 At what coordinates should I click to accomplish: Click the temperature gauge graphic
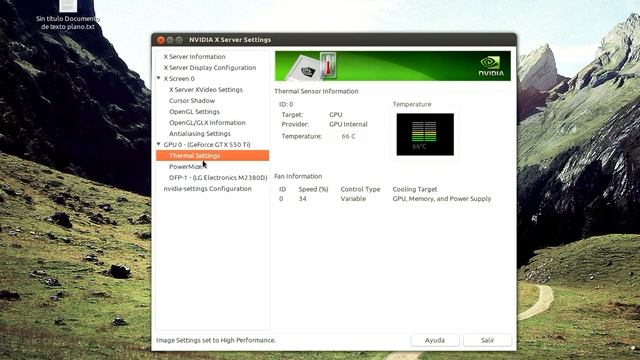point(425,134)
